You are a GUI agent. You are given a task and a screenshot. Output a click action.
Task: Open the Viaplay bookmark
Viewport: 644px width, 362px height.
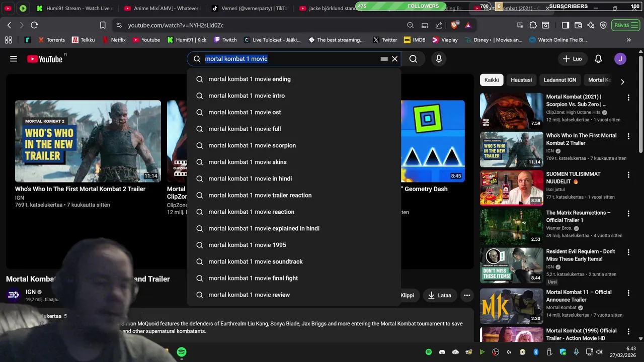pyautogui.click(x=445, y=40)
